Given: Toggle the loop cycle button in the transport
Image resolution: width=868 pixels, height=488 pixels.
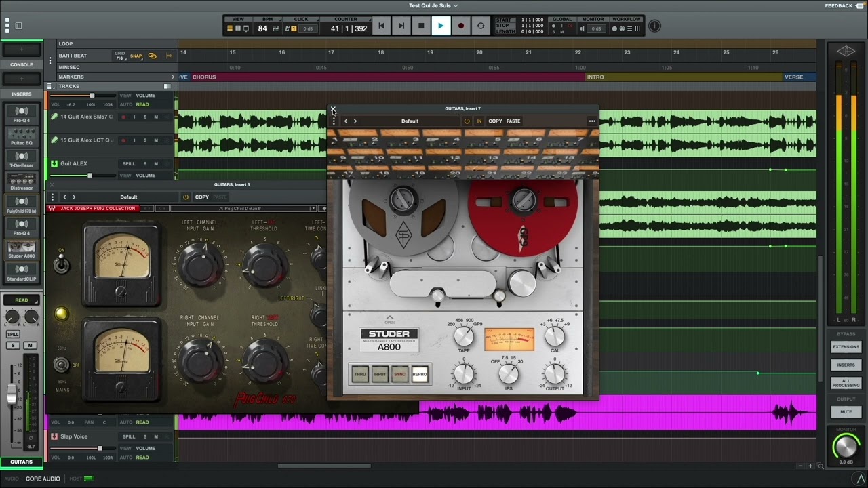Looking at the screenshot, I should 481,26.
